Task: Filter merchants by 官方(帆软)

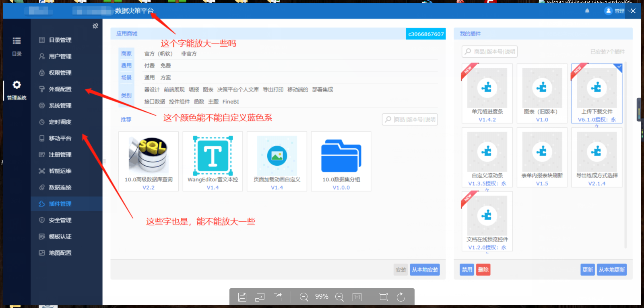Action: click(158, 54)
